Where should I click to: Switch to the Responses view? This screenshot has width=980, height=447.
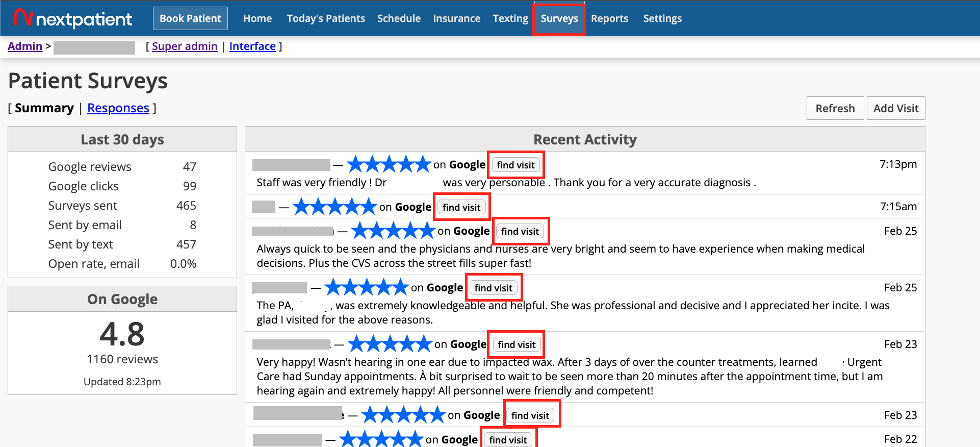(x=118, y=108)
